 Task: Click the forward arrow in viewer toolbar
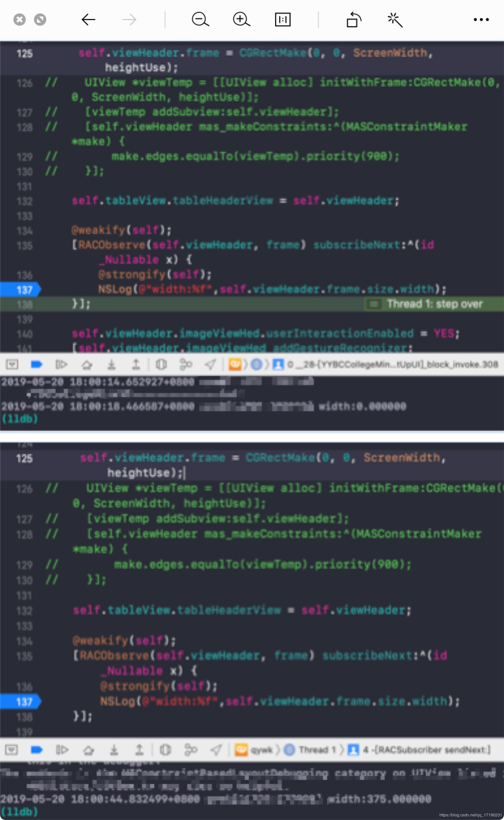pyautogui.click(x=129, y=20)
